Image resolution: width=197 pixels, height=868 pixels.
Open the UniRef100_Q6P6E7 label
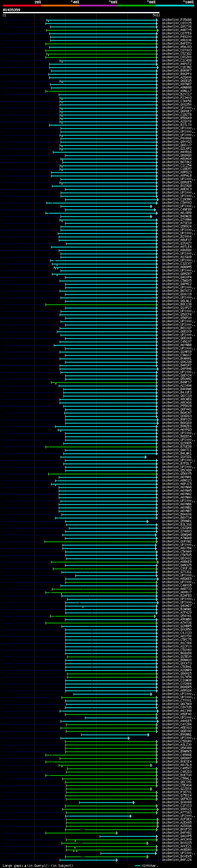click(x=177, y=111)
